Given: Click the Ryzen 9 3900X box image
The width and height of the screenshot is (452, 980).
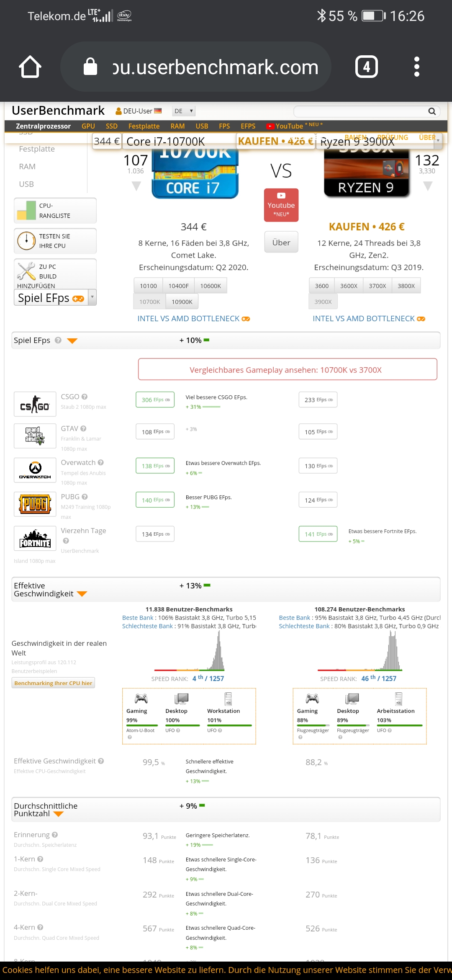Looking at the screenshot, I should pyautogui.click(x=367, y=172).
